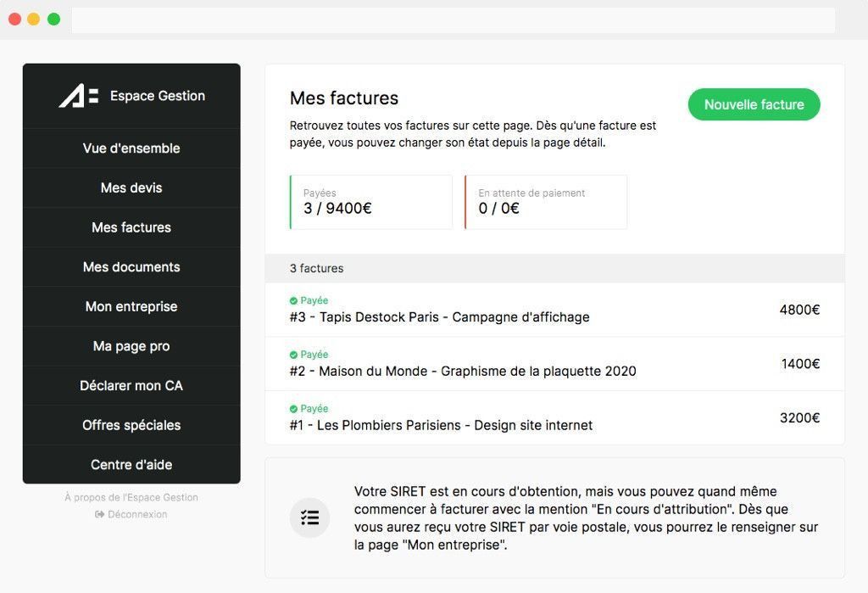Click the browser address bar
This screenshot has width=868, height=593.
click(453, 20)
